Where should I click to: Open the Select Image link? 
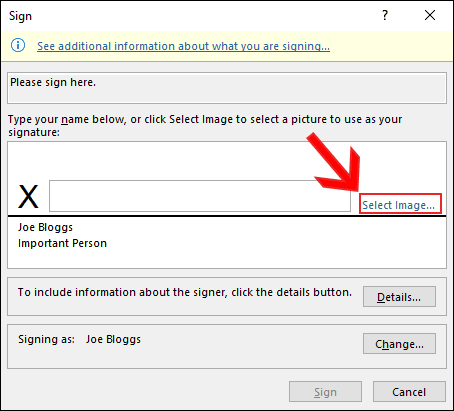tap(399, 205)
